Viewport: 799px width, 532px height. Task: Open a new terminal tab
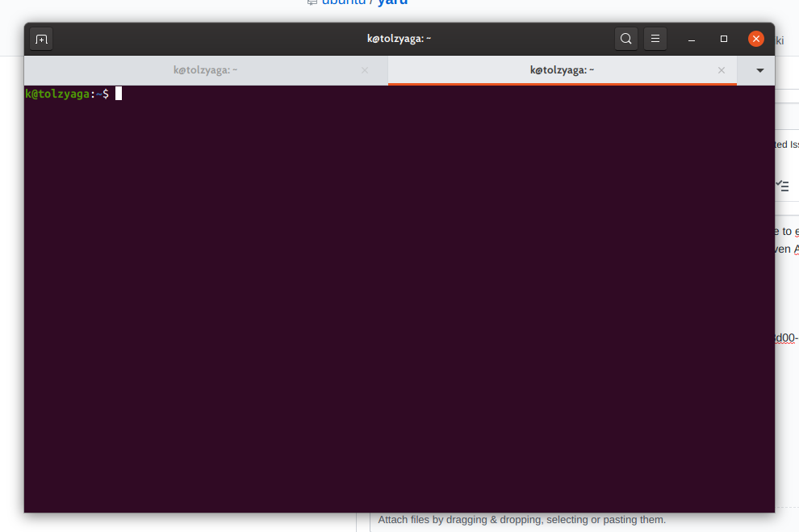click(41, 40)
